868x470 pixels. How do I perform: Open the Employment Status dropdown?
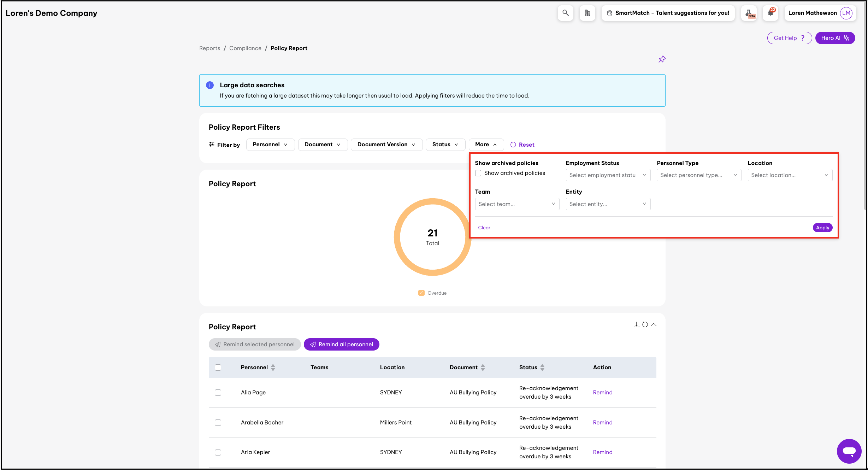coord(608,175)
